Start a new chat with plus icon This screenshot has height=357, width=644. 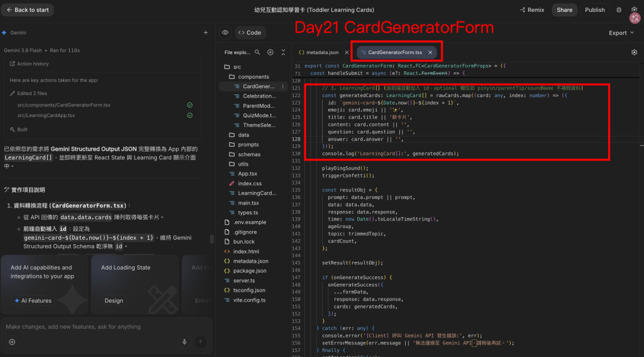206,33
